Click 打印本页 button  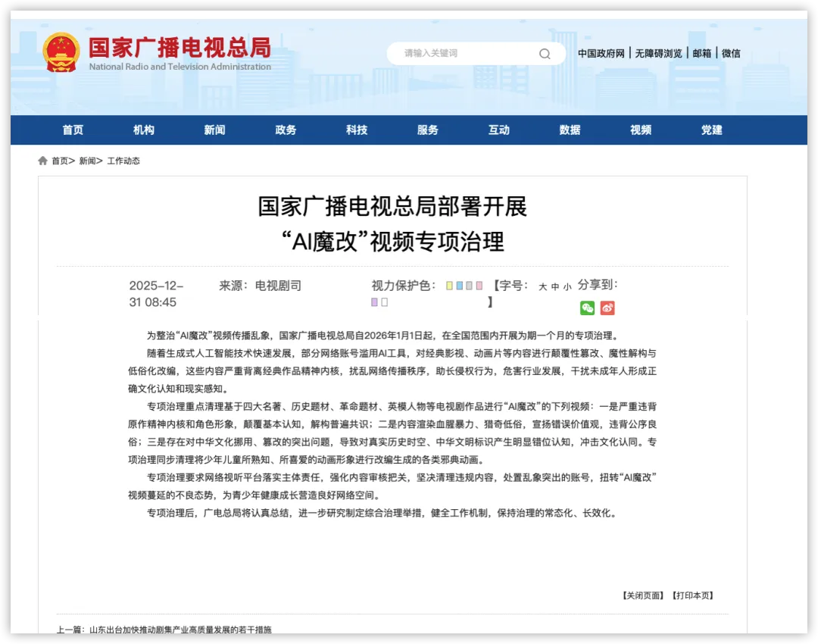(x=692, y=596)
